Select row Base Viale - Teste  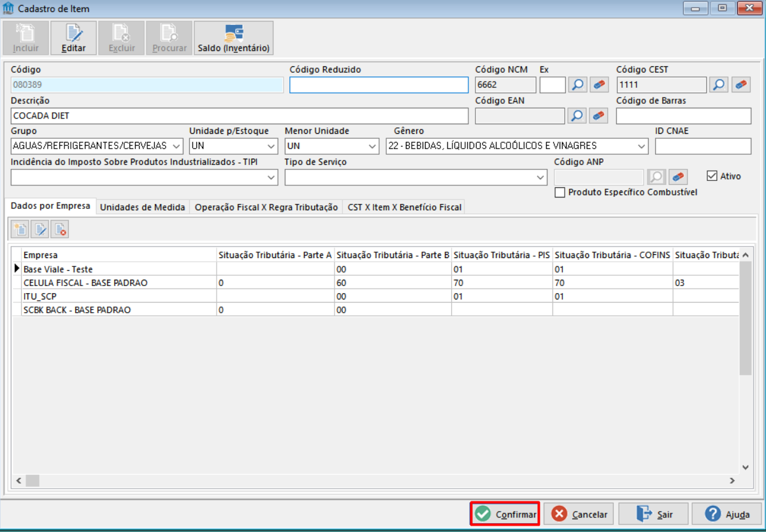[x=375, y=269]
